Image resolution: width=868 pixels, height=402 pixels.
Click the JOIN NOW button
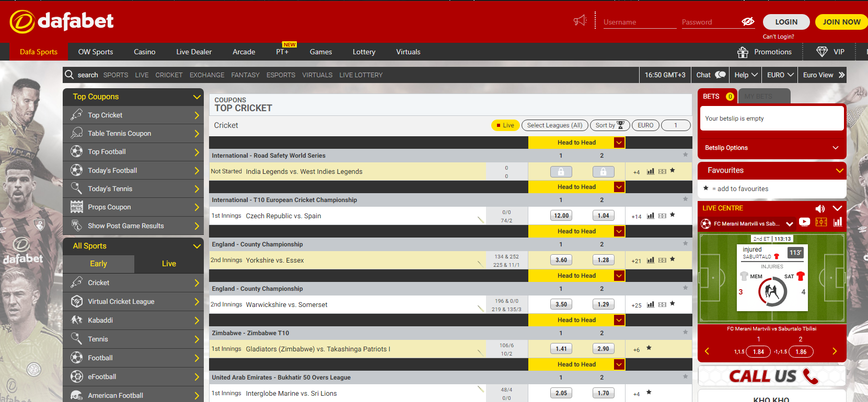point(841,22)
